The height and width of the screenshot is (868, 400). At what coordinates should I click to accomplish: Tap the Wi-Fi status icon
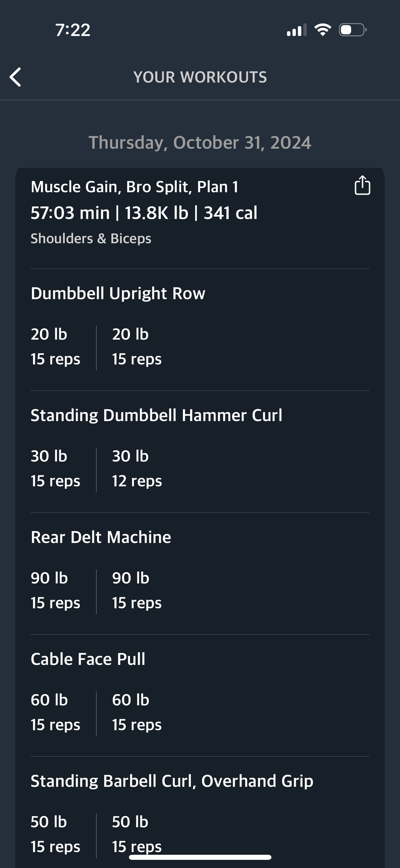pos(323,30)
